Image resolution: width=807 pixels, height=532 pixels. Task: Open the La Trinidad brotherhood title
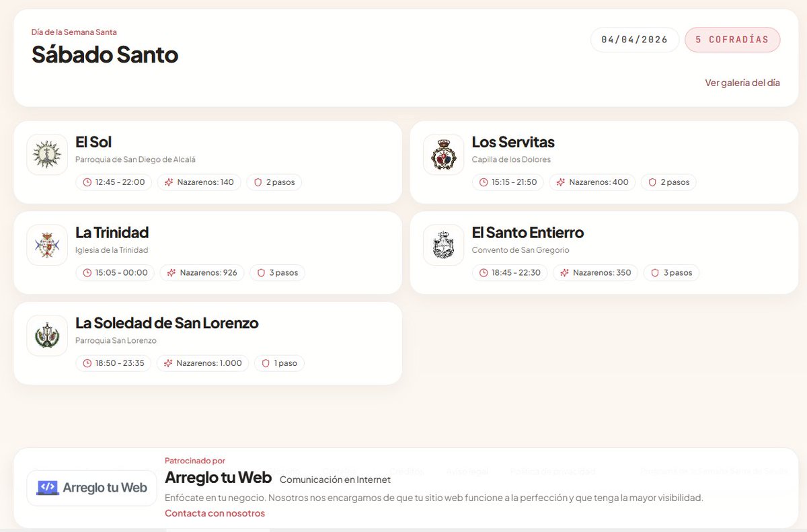[112, 233]
